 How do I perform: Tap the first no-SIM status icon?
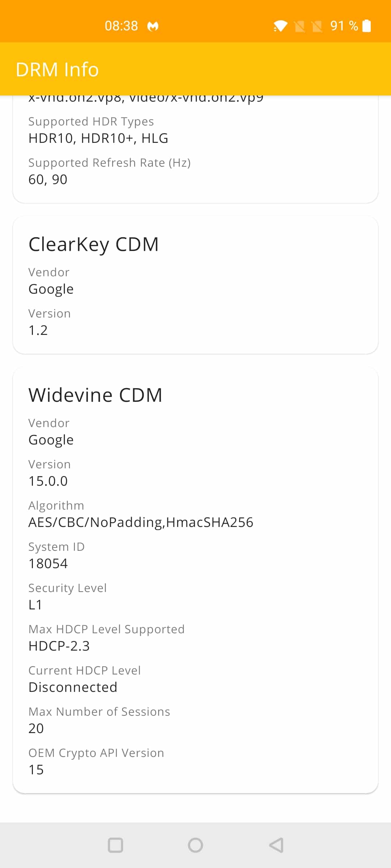pyautogui.click(x=300, y=26)
